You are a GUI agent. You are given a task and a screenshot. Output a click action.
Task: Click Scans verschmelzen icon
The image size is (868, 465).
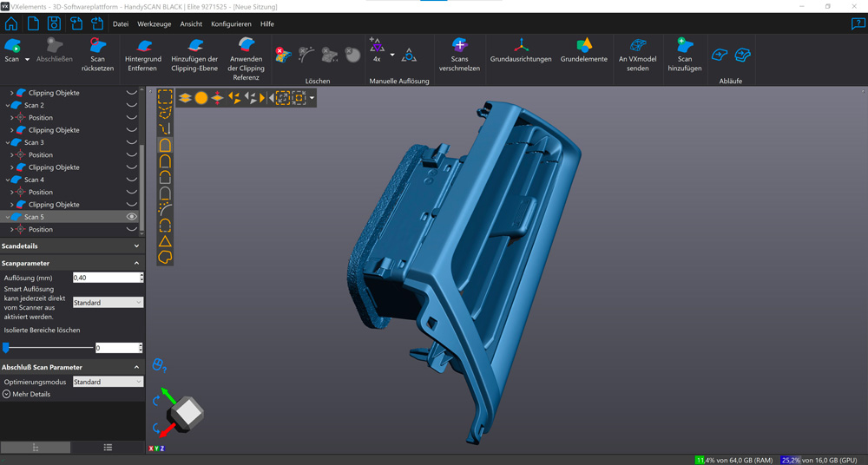tap(459, 45)
